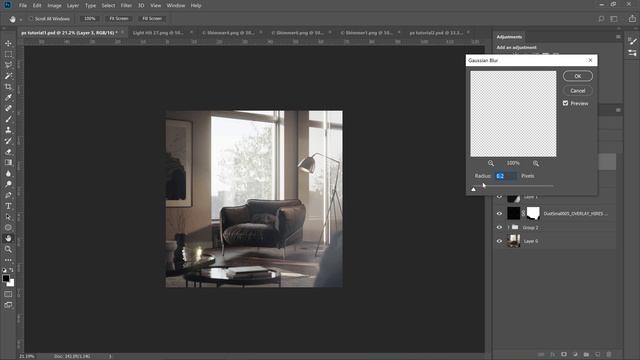Screen dimensions: 640x360
Task: Open the Layer menu
Action: [73, 6]
